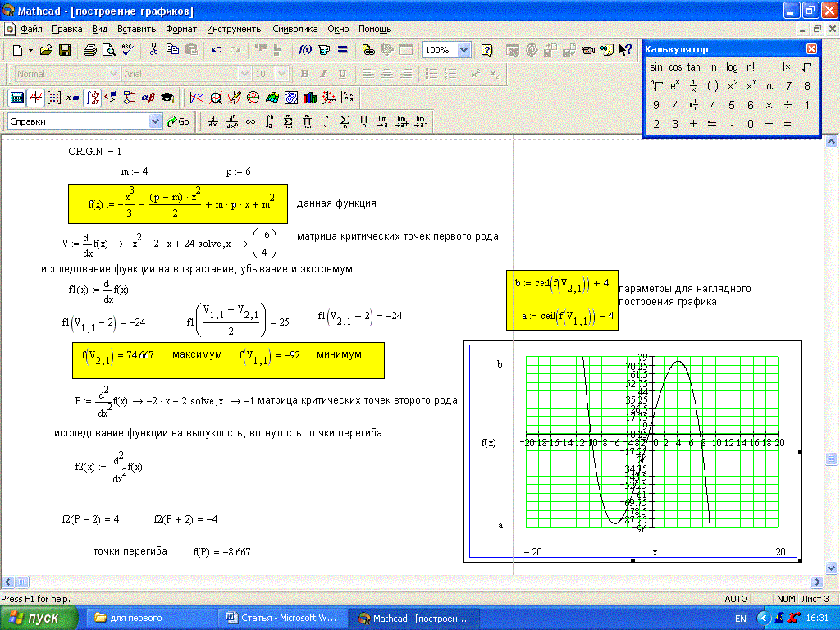Toggle the Calculator toolbar button
This screenshot has height=630, width=840.
[16, 98]
